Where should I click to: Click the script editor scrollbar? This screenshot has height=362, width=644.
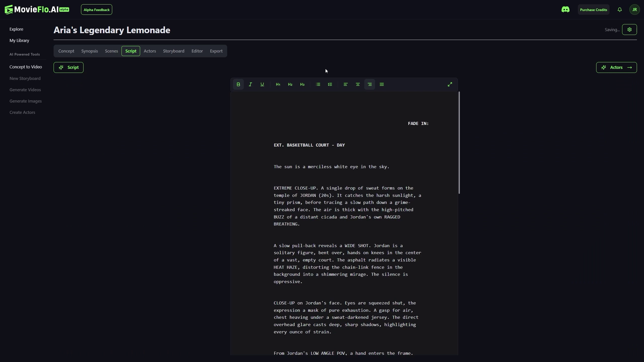[x=459, y=143]
